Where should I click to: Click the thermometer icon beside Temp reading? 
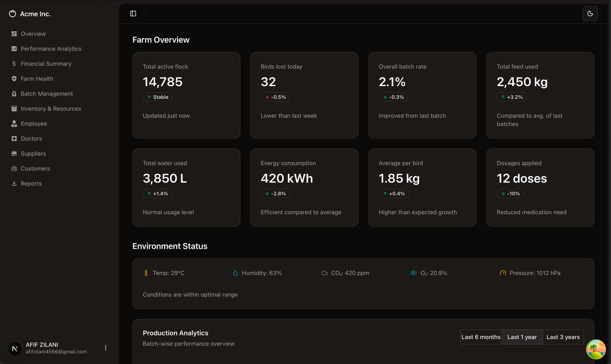(x=146, y=273)
